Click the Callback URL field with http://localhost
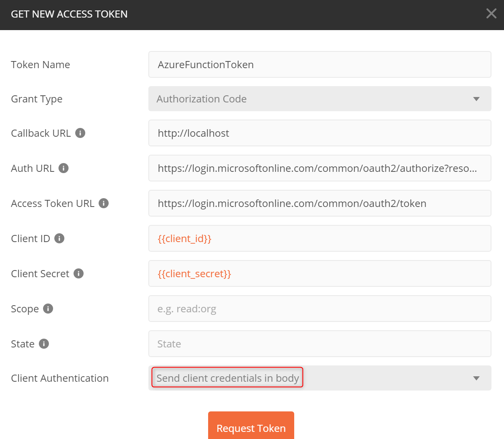Viewport: 504px width, 439px height. [320, 133]
